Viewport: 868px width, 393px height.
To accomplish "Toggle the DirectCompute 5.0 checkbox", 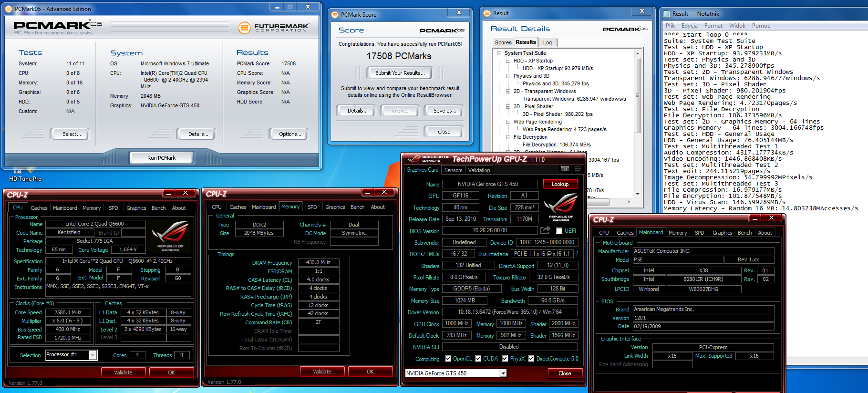I will (531, 359).
